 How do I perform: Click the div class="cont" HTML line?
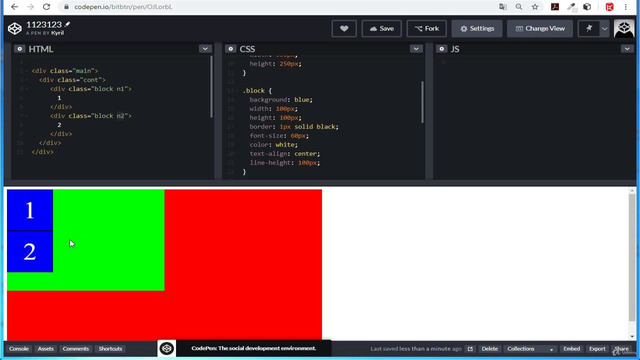click(72, 80)
